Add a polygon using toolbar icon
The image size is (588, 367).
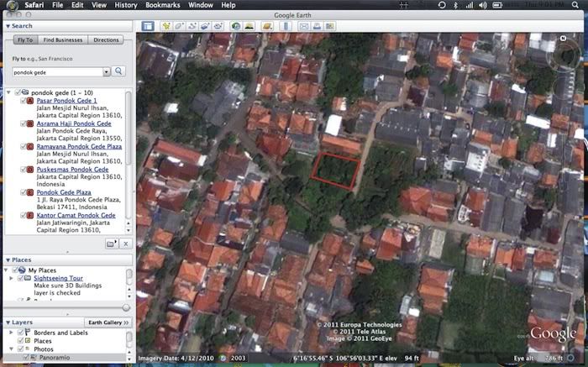(179, 26)
